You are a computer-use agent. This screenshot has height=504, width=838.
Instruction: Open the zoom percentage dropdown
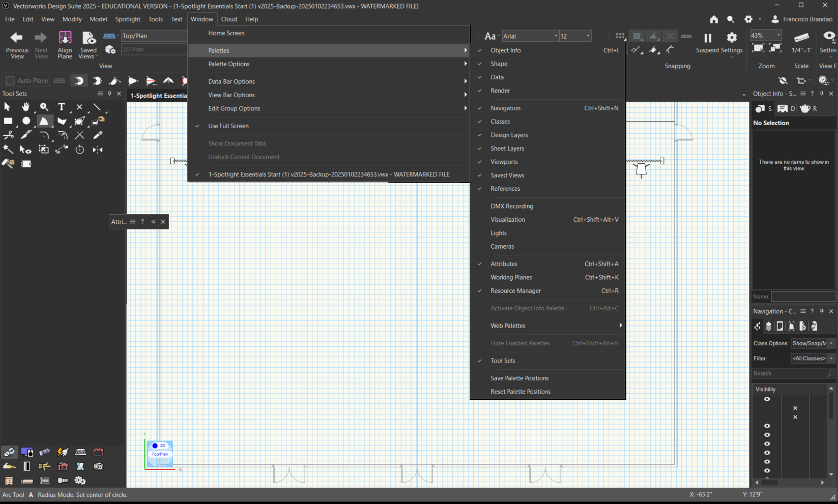click(x=778, y=36)
